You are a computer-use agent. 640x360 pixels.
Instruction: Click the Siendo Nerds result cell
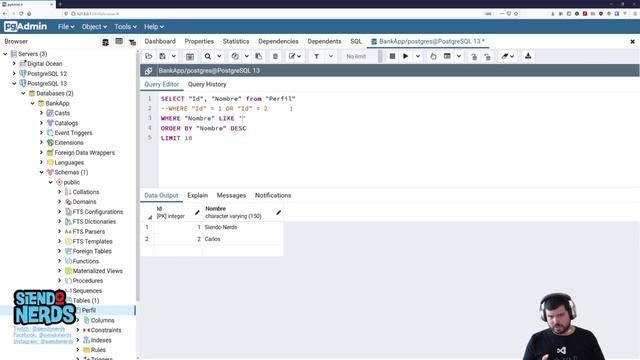click(242, 227)
